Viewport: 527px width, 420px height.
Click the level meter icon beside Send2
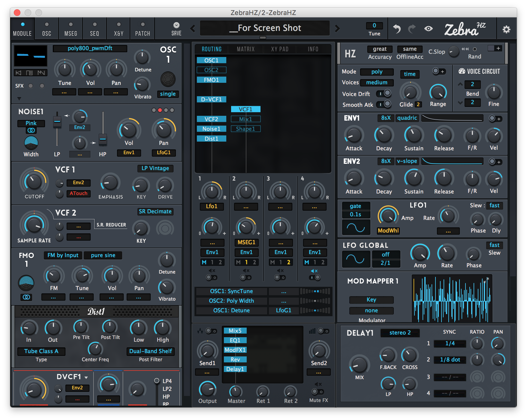point(312,331)
